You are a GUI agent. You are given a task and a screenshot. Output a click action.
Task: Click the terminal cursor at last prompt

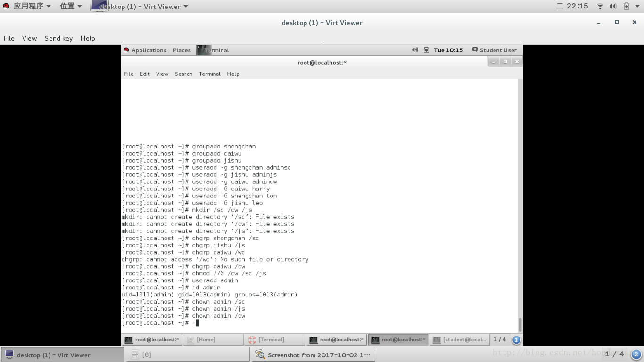tap(197, 323)
